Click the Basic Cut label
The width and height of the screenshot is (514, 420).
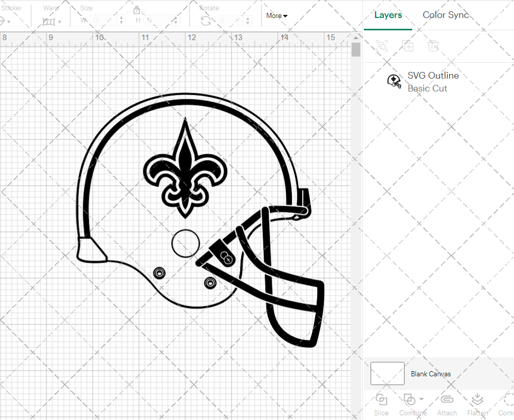(x=427, y=88)
